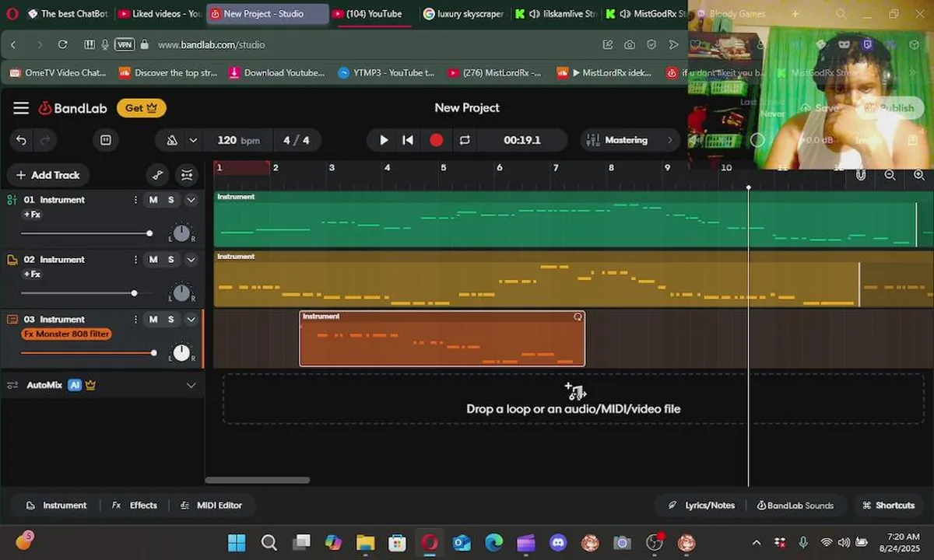This screenshot has height=560, width=934.
Task: Open Windows Start menu
Action: [237, 542]
